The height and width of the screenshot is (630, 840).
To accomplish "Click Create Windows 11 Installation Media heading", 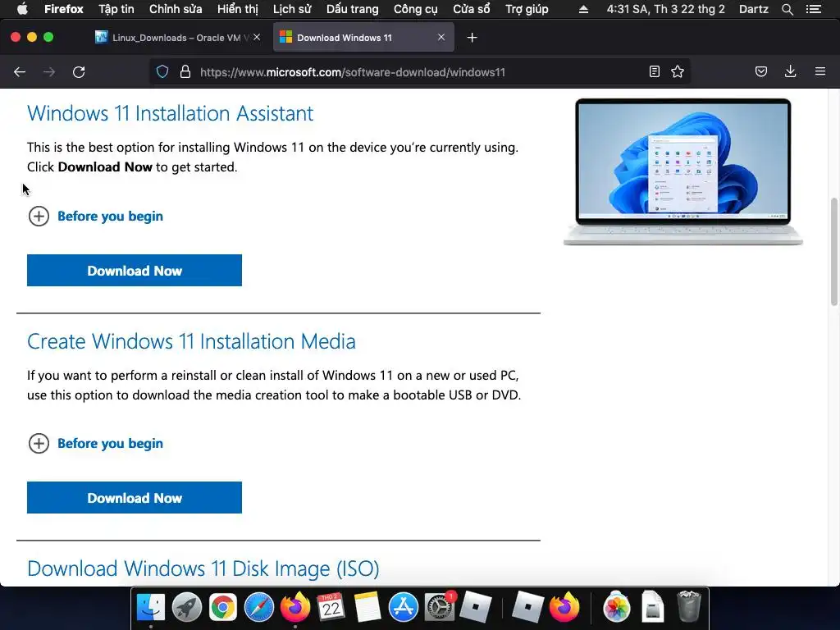I will (191, 341).
